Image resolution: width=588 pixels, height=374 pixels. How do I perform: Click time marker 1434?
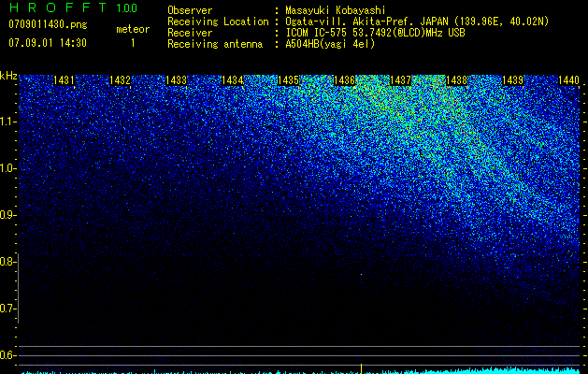[232, 80]
